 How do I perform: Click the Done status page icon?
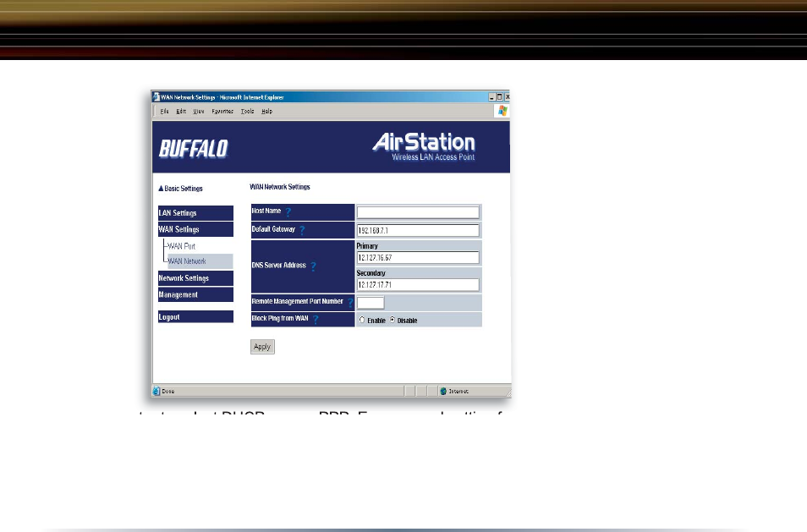pos(156,391)
